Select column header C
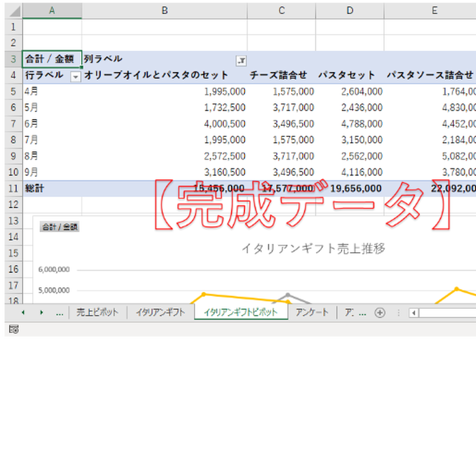Screen dimensions: 476x476 click(x=281, y=10)
